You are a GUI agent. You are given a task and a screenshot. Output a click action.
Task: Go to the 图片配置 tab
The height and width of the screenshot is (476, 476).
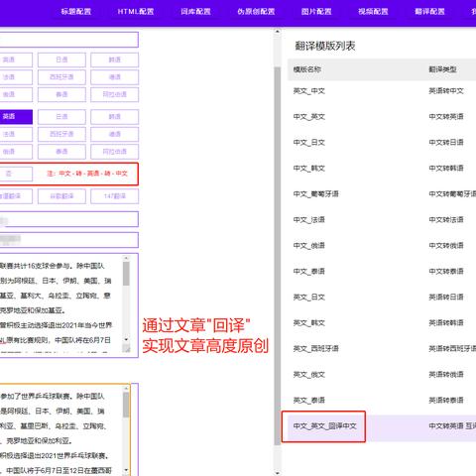click(x=316, y=12)
